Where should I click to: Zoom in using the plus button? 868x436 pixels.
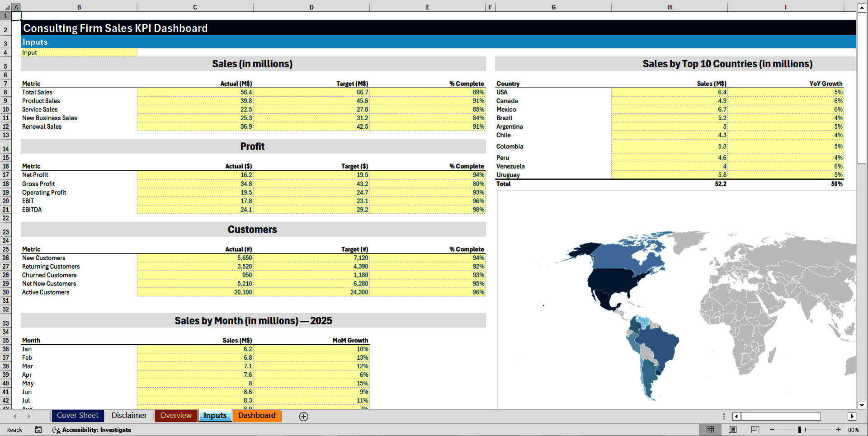[x=839, y=430]
